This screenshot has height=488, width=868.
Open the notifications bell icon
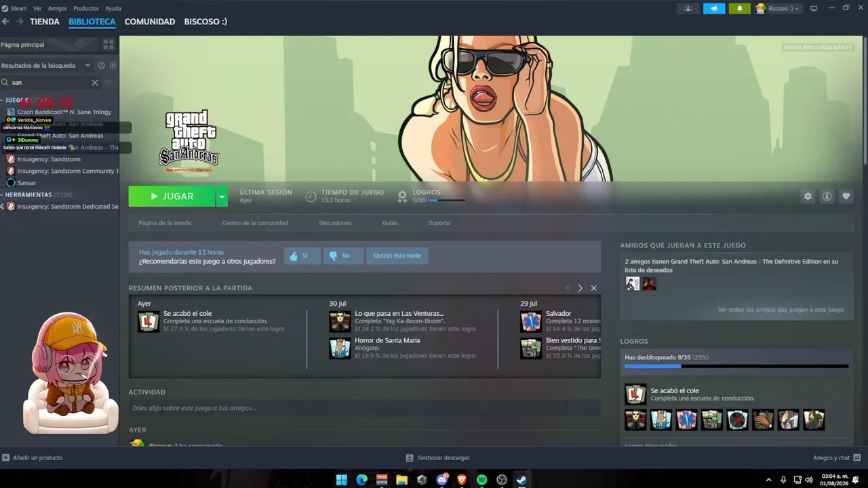pos(740,8)
